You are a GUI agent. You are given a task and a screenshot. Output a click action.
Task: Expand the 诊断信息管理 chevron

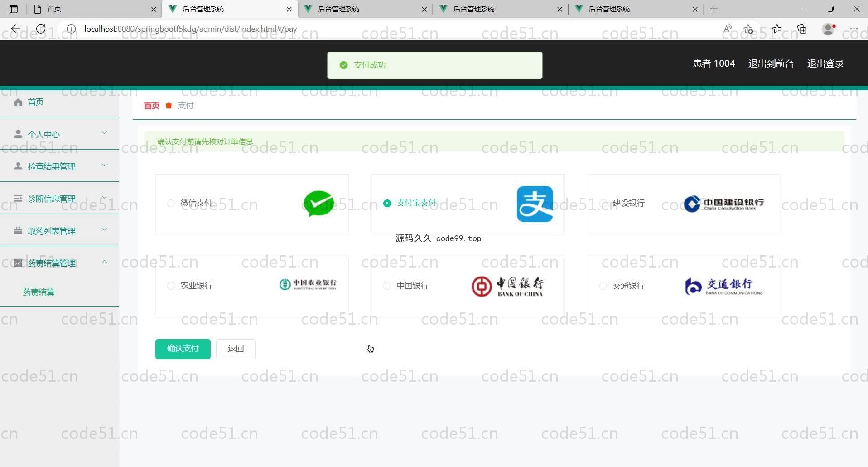(104, 197)
